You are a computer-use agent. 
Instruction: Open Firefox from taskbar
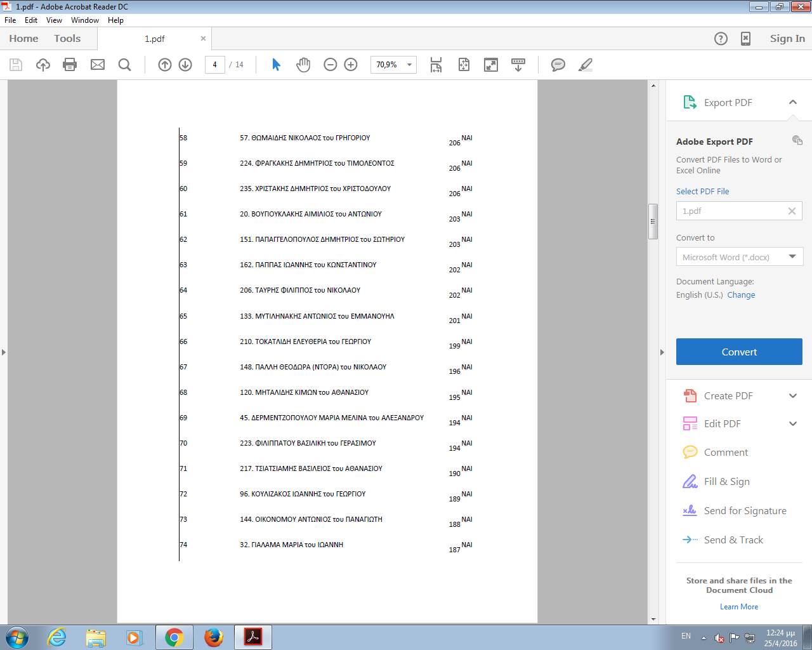pyautogui.click(x=213, y=637)
